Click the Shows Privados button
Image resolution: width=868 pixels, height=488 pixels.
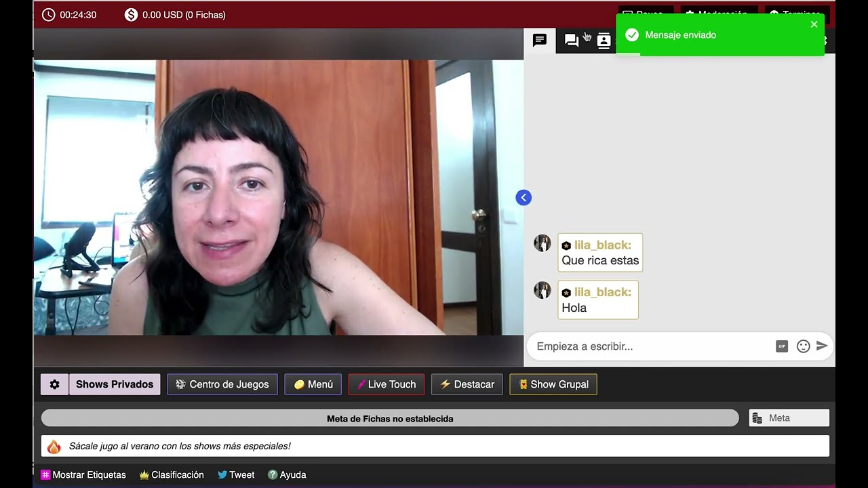point(115,384)
